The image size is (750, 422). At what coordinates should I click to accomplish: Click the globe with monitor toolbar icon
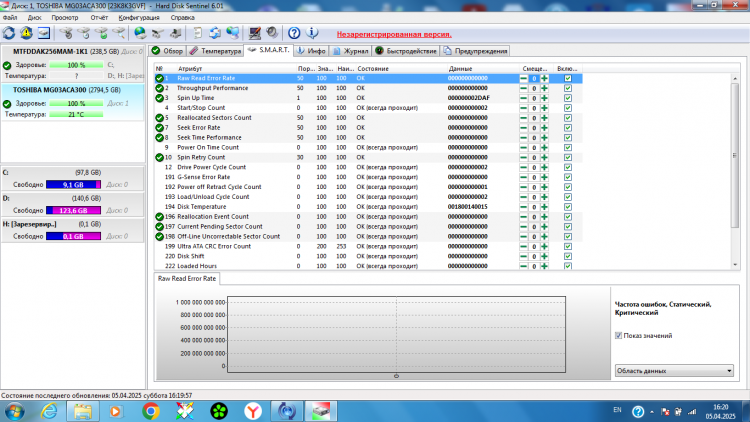(232, 33)
